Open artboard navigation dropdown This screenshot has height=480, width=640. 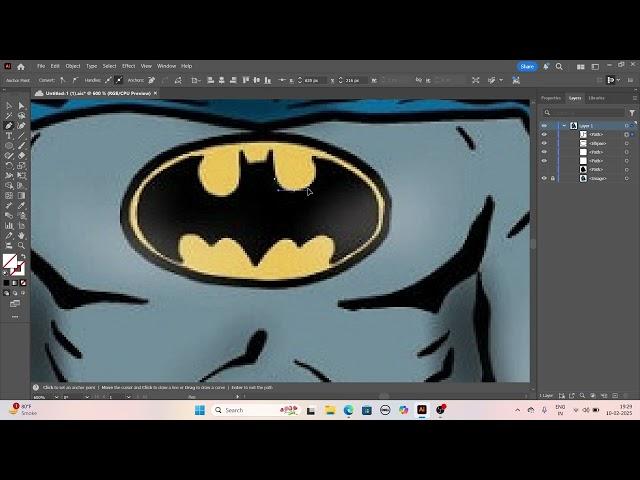pos(129,397)
